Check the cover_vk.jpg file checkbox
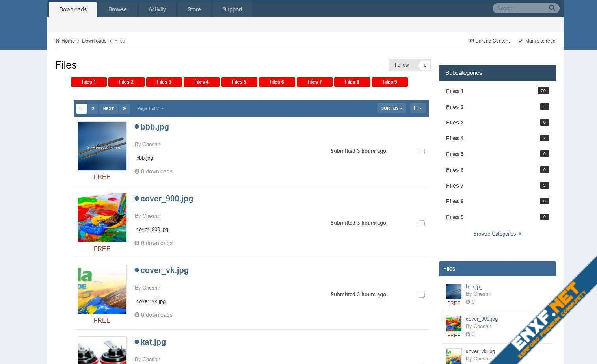The height and width of the screenshot is (364, 597). 422,295
